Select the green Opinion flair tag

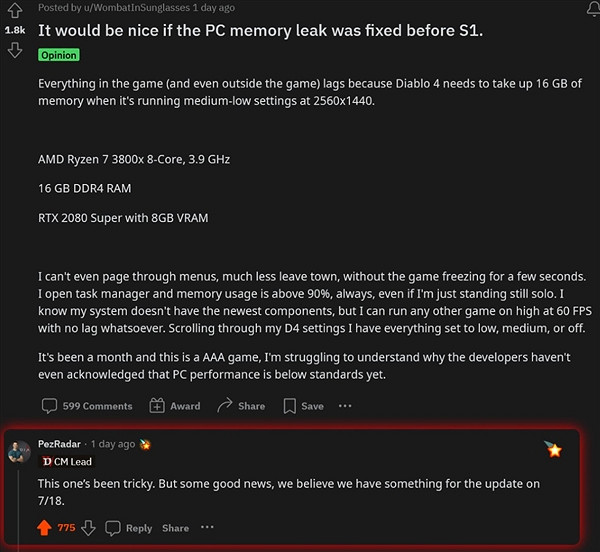58,55
